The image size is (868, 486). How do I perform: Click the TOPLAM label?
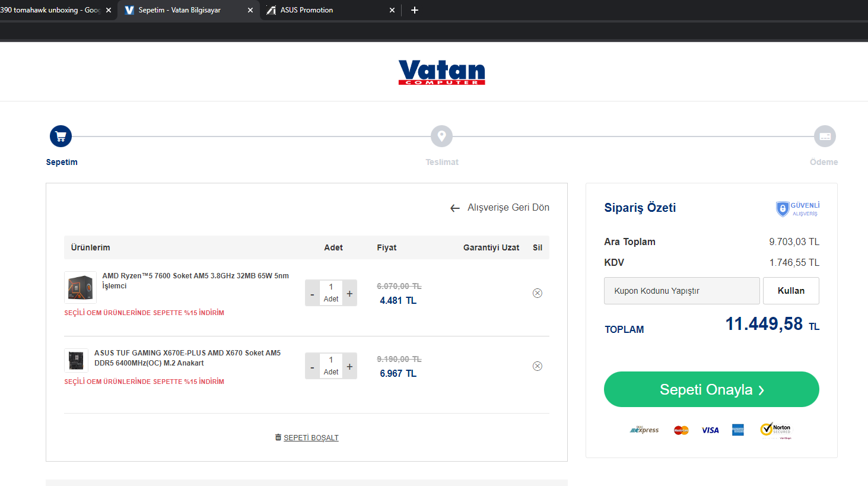point(624,329)
